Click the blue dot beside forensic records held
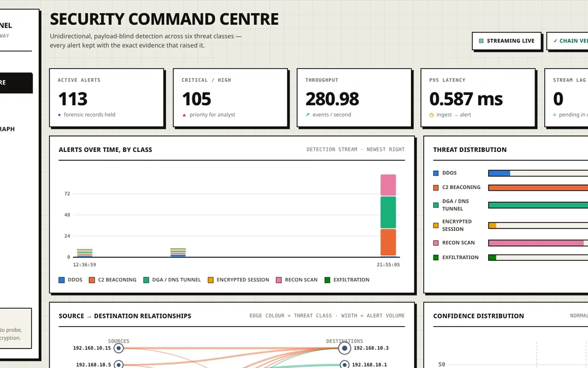588x368 pixels. 59,115
